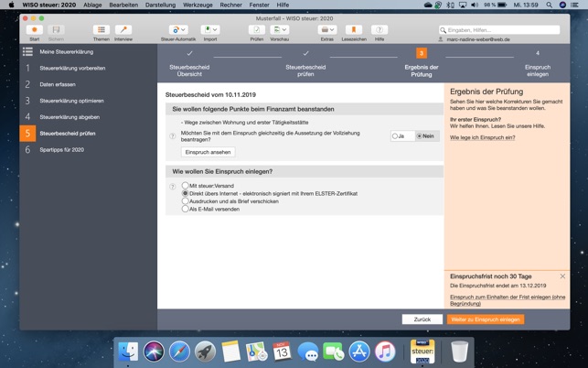Open the Rechner menu
Viewport: 588px width, 368px height.
pos(230,5)
